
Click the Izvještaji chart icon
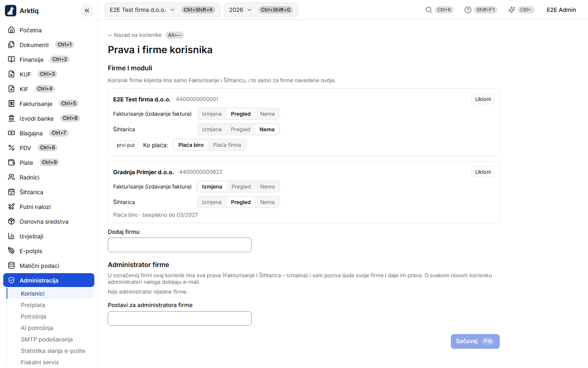point(11,236)
